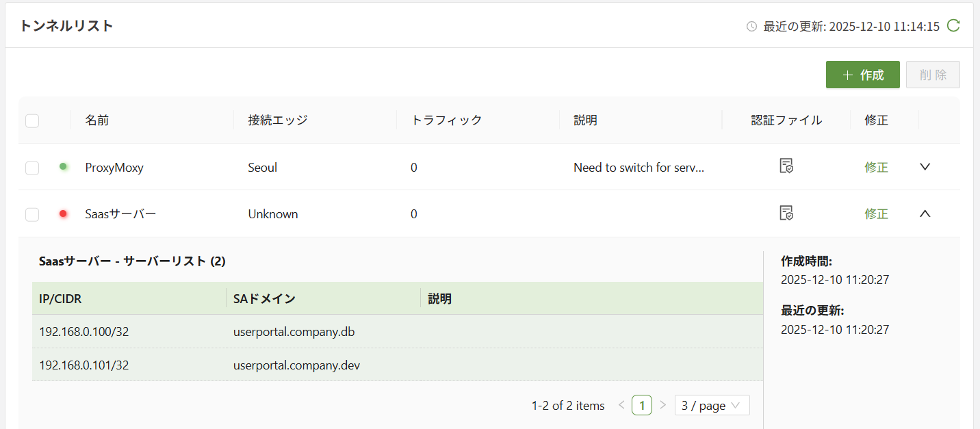Check the ProxyMoxy row checkbox
The image size is (980, 429).
[x=32, y=168]
